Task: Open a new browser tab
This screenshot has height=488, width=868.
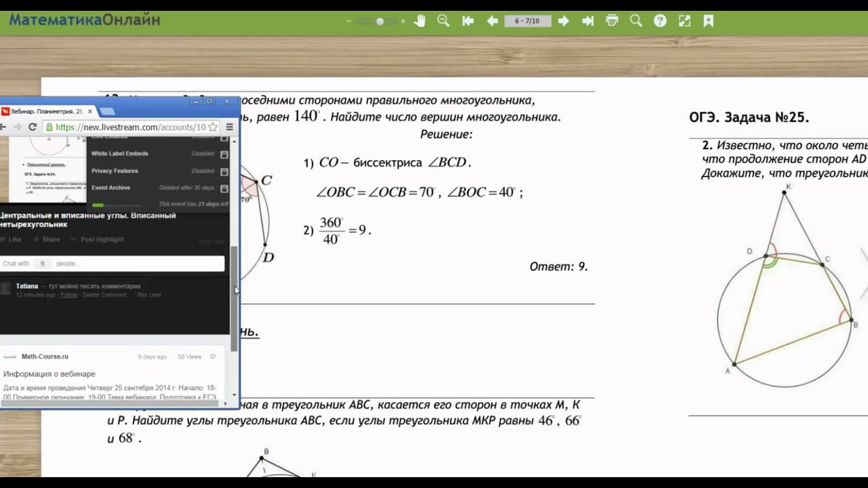Action: pyautogui.click(x=108, y=111)
